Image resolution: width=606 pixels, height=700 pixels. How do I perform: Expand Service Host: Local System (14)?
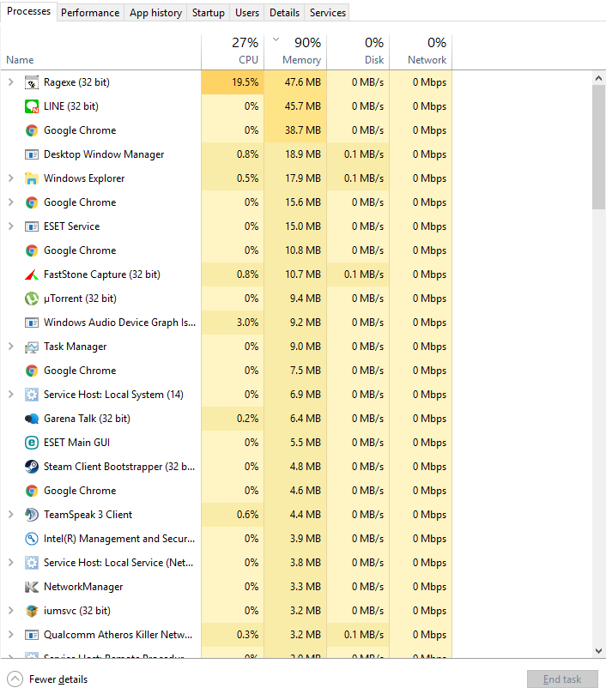(10, 395)
